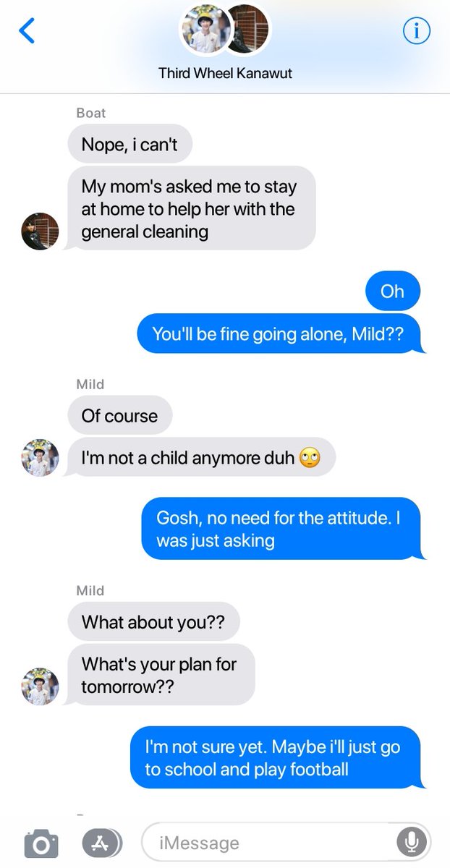Tap "You'll be fine going alone" bubble
450x868 pixels.
(x=279, y=333)
